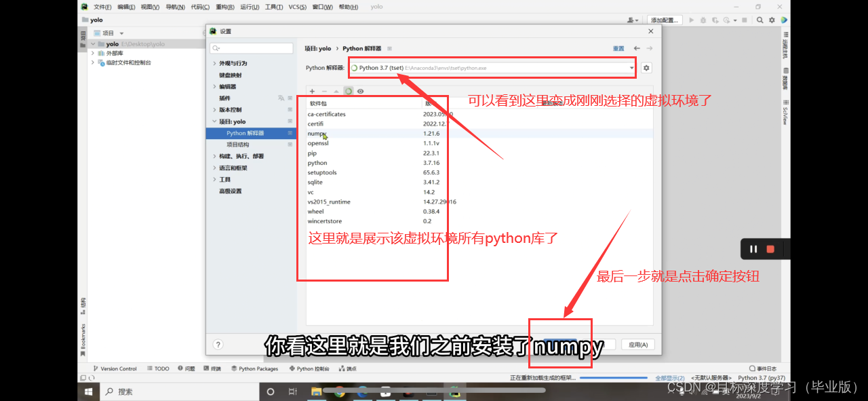
Task: Click the background task progress bar
Action: coord(614,378)
